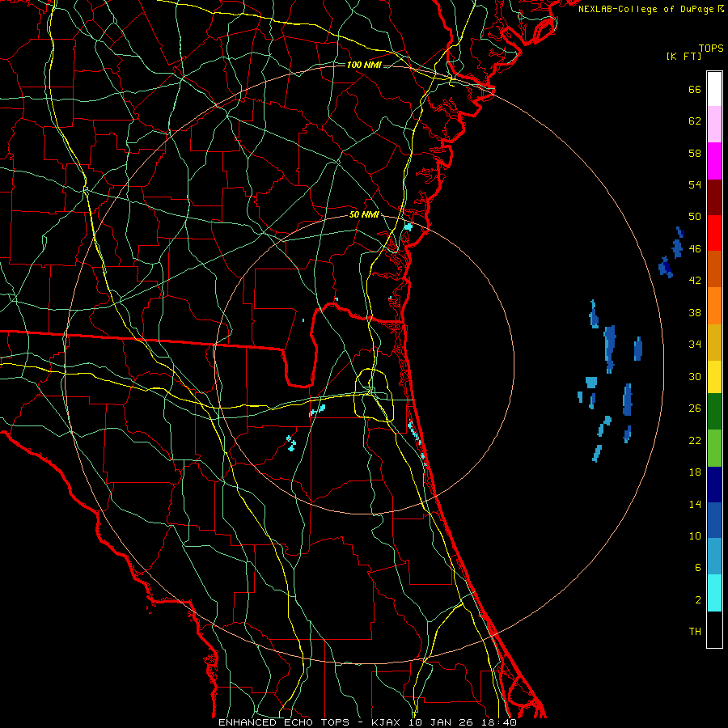Select the mustard gold swatch between 38 and 34
The image size is (728, 728).
714,341
